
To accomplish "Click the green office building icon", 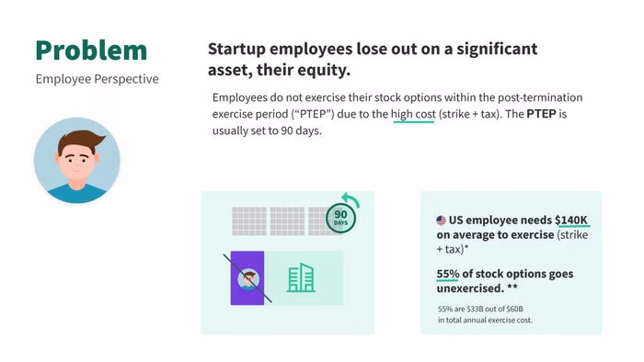I will tap(301, 277).
